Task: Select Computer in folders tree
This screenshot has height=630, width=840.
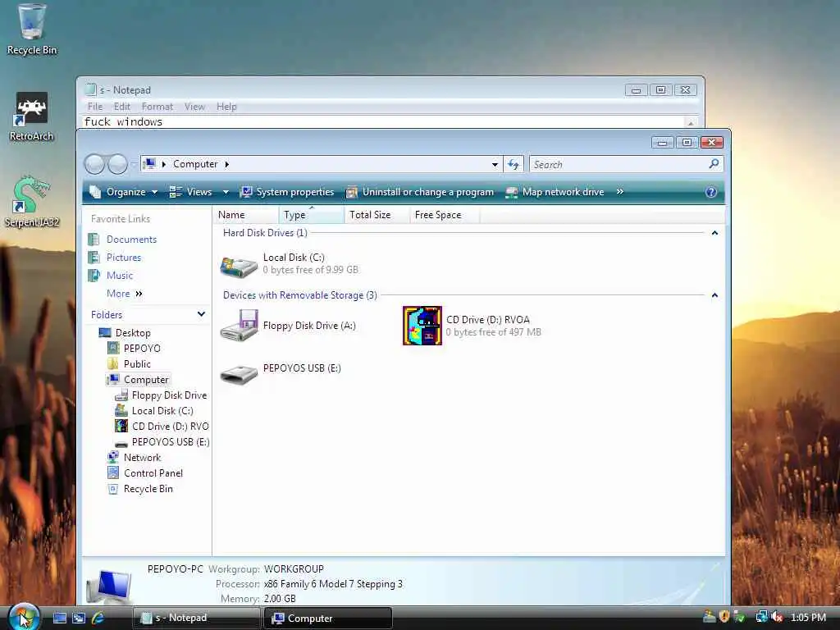Action: (146, 379)
